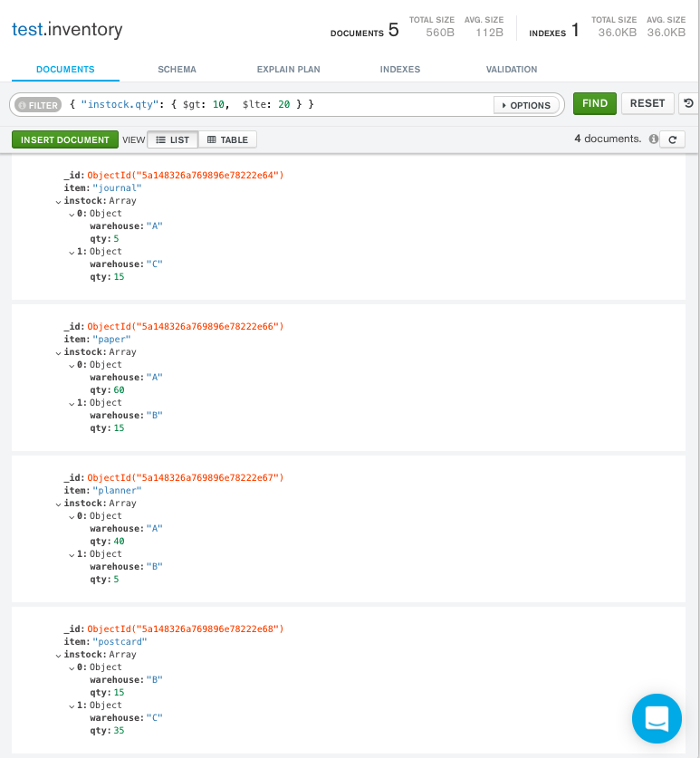
Task: Switch to LIST view
Action: pyautogui.click(x=173, y=139)
